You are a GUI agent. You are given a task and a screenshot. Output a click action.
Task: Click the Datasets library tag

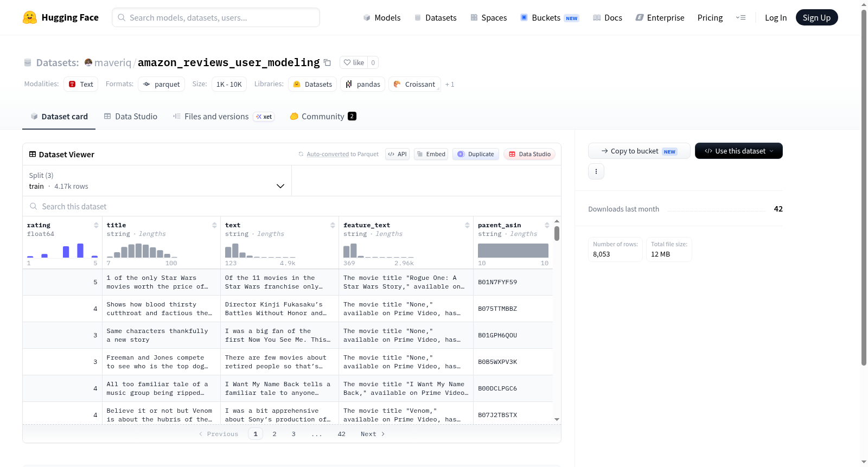click(x=312, y=84)
